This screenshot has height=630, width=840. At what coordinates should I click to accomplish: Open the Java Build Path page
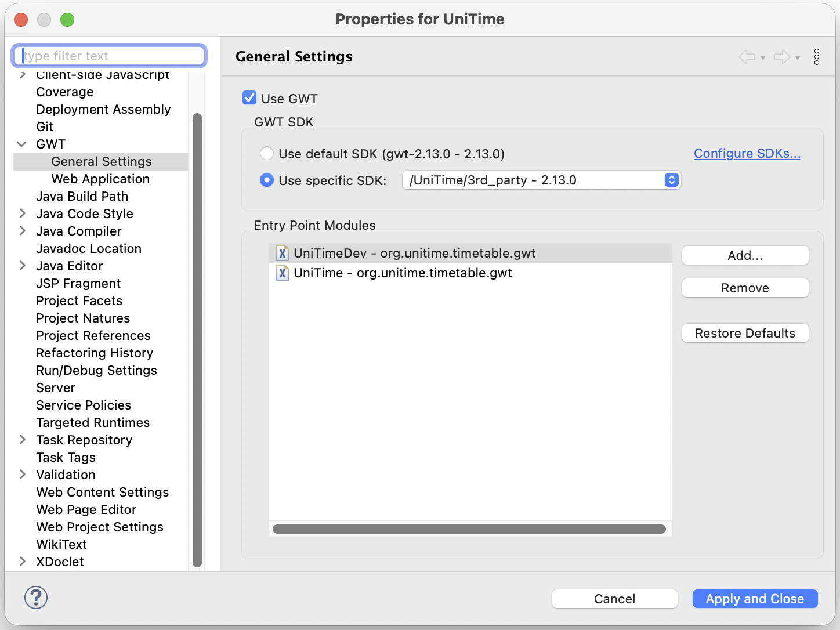click(82, 196)
